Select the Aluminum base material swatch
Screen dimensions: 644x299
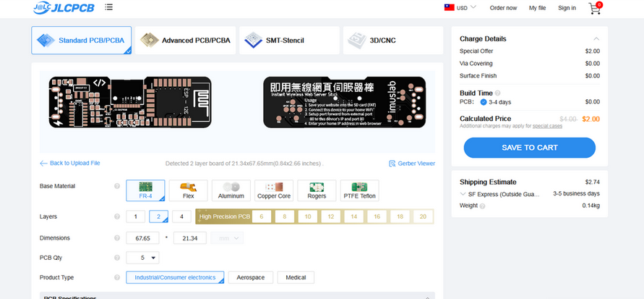point(231,190)
